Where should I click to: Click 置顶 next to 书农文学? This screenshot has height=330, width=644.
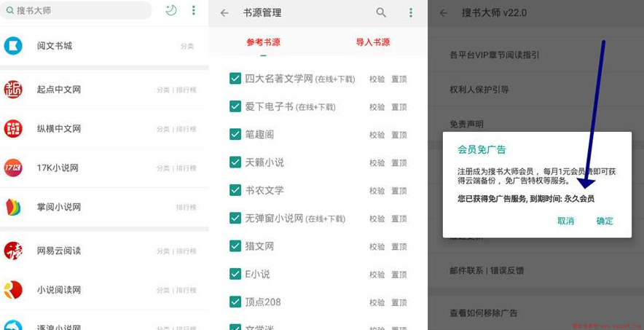399,191
